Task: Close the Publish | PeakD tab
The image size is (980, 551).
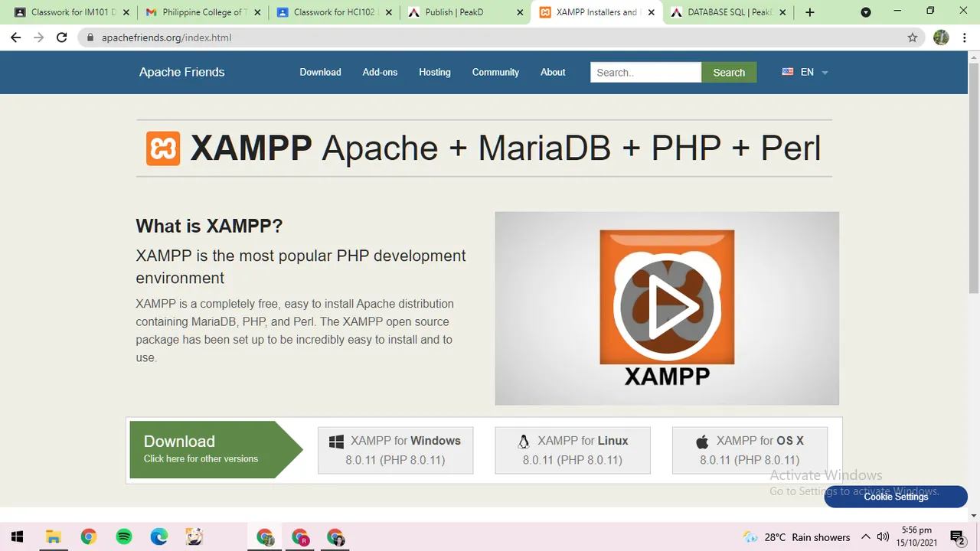Action: (520, 12)
